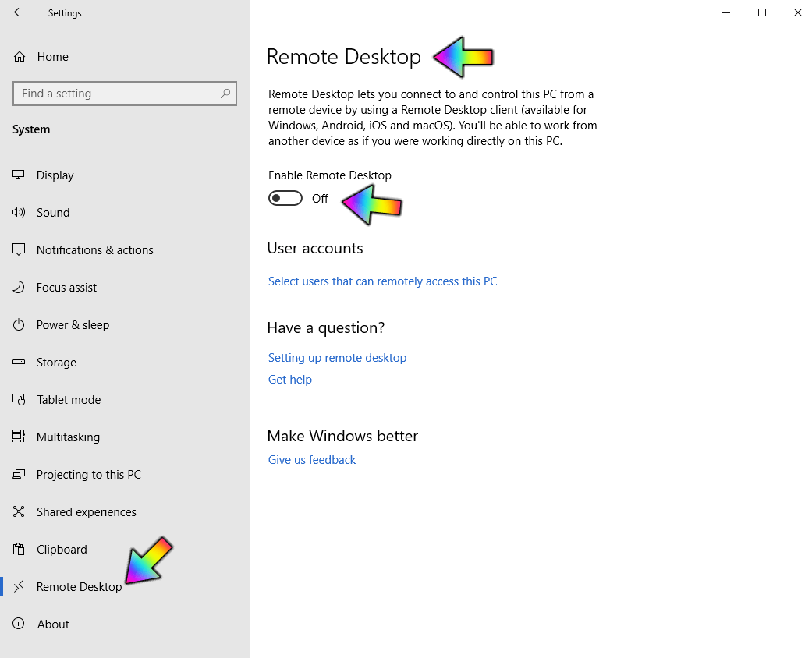The image size is (812, 658).
Task: Click the back arrow icon in Settings
Action: 19,12
